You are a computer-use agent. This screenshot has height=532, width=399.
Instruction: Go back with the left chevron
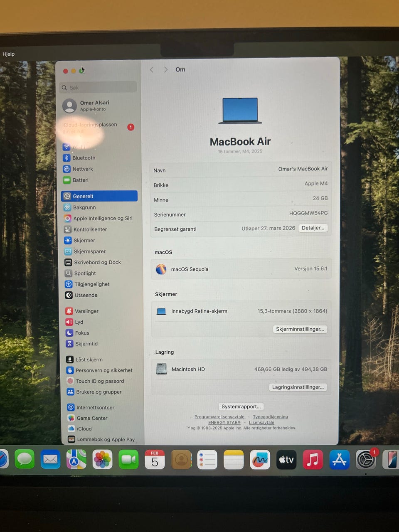[152, 69]
